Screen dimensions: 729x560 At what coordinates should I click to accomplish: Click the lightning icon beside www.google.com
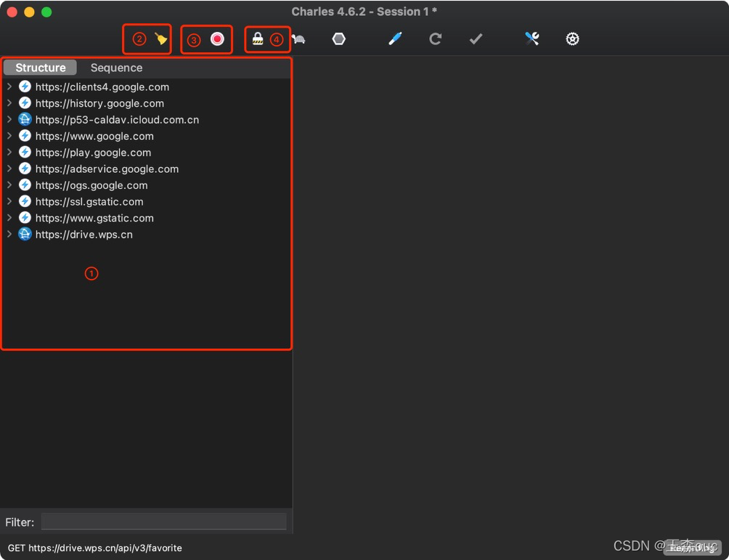25,136
